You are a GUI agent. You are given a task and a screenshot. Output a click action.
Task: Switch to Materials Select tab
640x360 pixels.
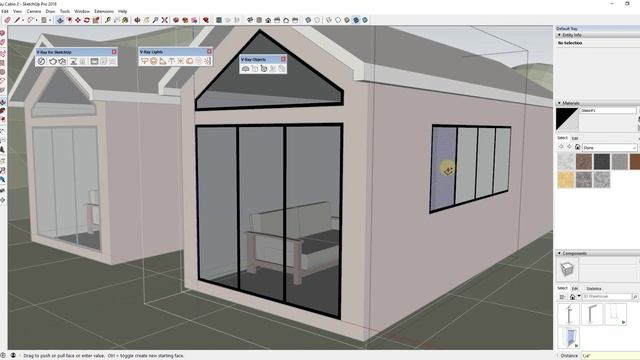[562, 138]
